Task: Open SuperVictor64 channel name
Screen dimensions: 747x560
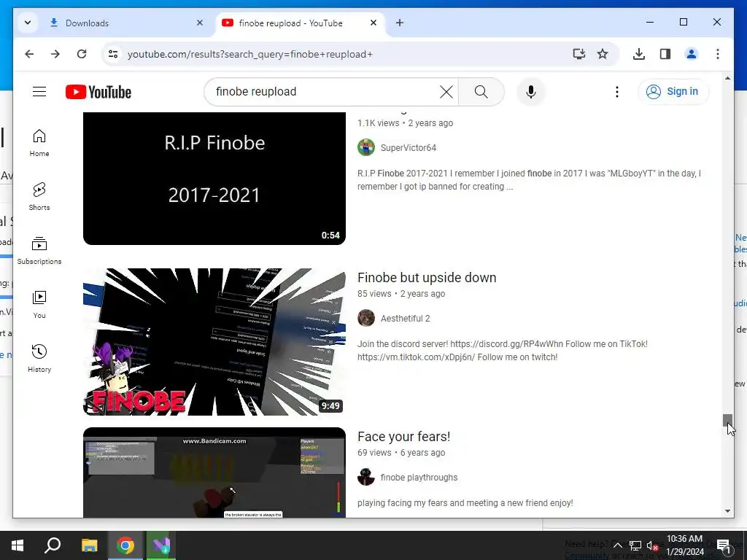Action: pyautogui.click(x=409, y=147)
